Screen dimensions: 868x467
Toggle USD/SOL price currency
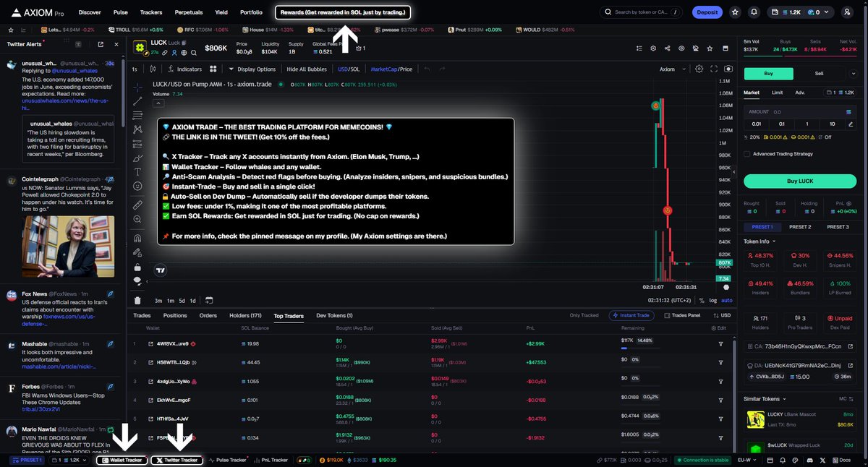(x=349, y=69)
